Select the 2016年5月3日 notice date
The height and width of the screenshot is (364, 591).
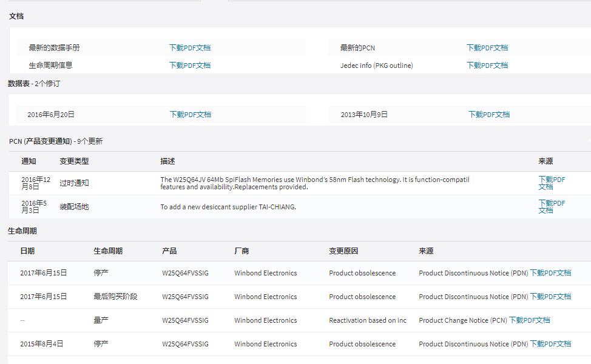coord(34,206)
